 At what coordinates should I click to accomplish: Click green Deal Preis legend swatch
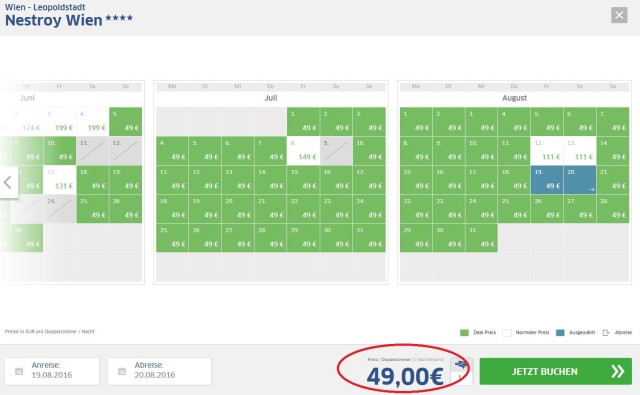coord(464,333)
